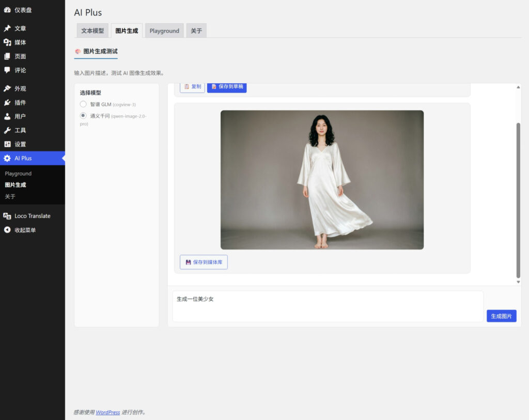
Task: Select the 智谱 GLM cogview-3 model
Action: pyautogui.click(x=83, y=104)
